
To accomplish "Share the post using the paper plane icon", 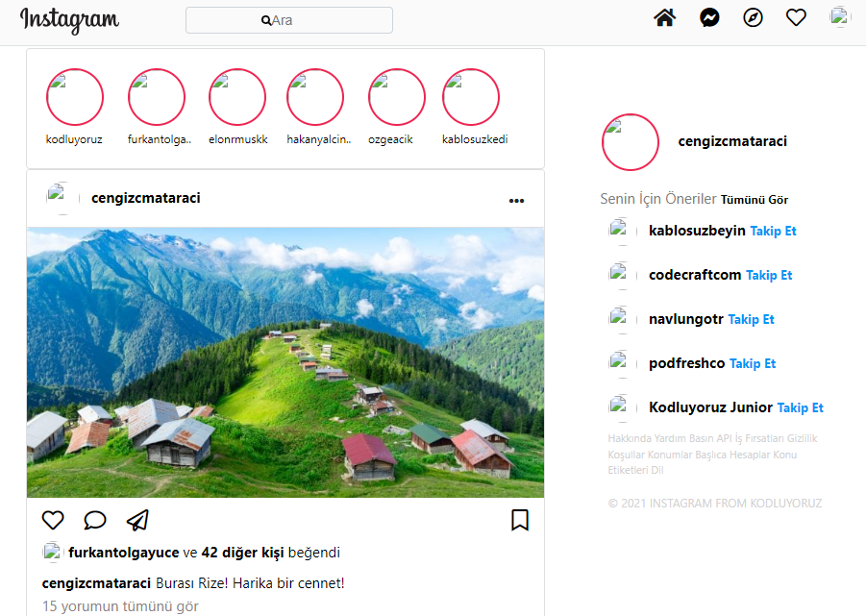I will pyautogui.click(x=137, y=520).
